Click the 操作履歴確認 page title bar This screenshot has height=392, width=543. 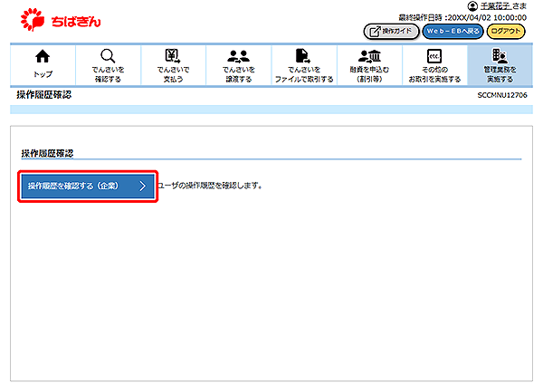point(43,95)
